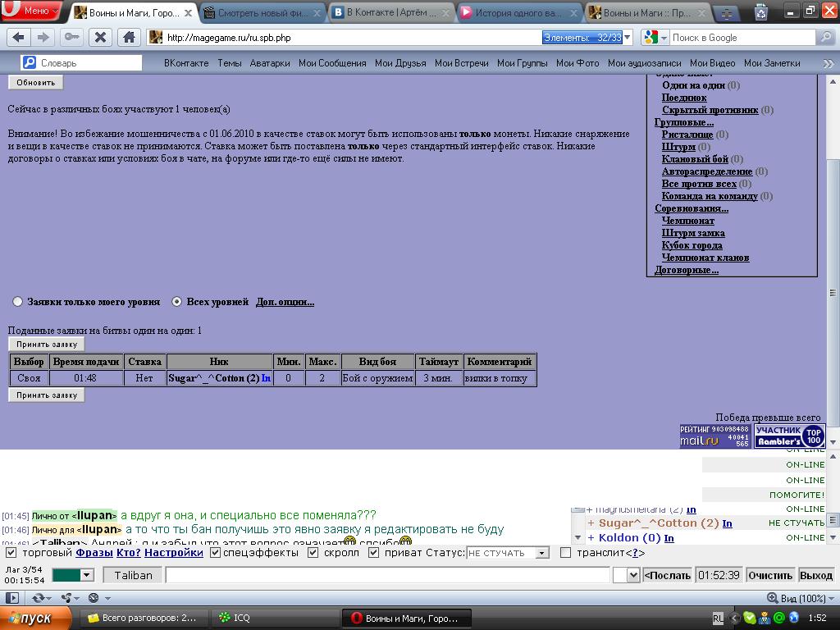Click the language indicator in the system tray
The height and width of the screenshot is (630, 840).
[x=718, y=619]
